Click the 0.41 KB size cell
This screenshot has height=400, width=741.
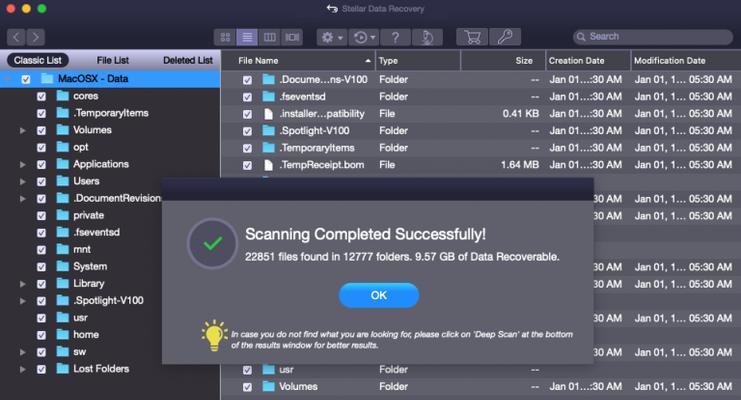point(521,114)
